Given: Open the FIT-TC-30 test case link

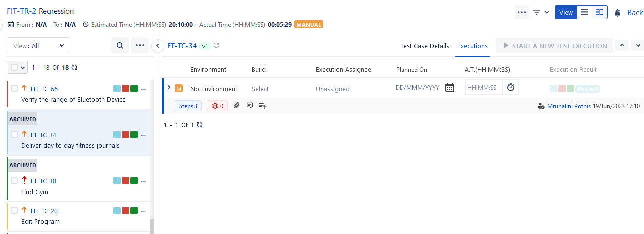Looking at the screenshot, I should click(43, 181).
